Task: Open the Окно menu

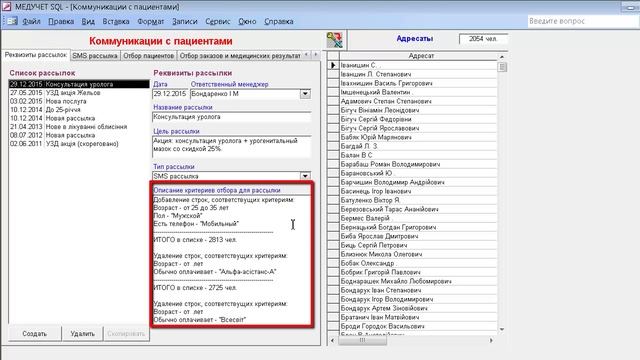Action: click(x=247, y=21)
